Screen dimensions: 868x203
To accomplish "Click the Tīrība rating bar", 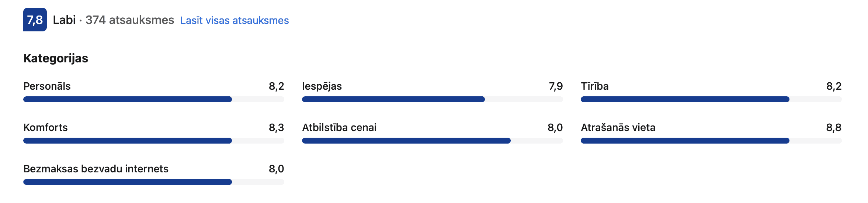I will coord(711,99).
